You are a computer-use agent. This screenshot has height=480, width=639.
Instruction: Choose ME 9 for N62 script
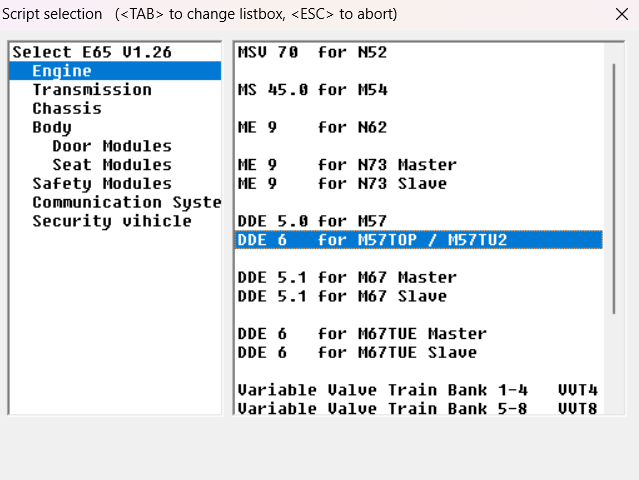[419, 127]
